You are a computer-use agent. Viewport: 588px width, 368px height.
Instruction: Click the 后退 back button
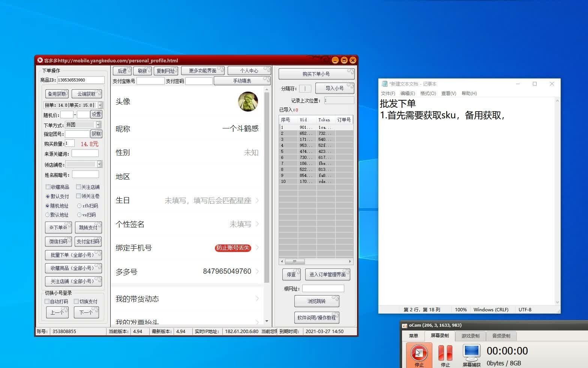(x=122, y=71)
